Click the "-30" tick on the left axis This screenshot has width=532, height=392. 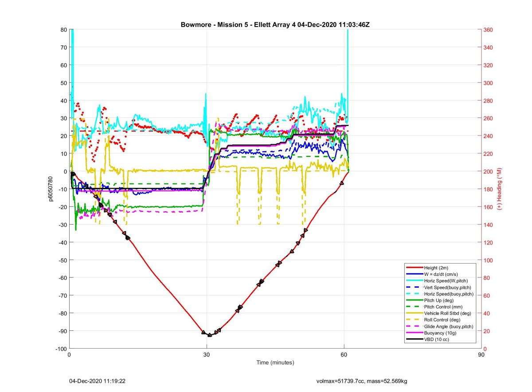tap(63, 225)
